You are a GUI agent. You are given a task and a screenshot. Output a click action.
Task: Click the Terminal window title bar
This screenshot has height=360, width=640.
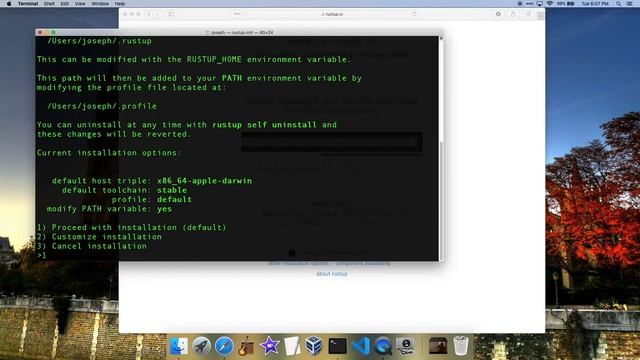[239, 32]
